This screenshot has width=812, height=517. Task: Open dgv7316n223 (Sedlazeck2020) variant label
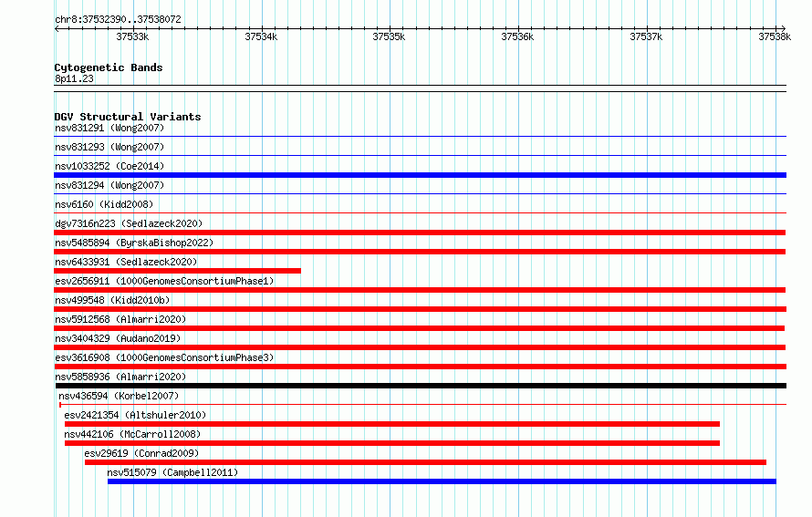[x=129, y=223]
